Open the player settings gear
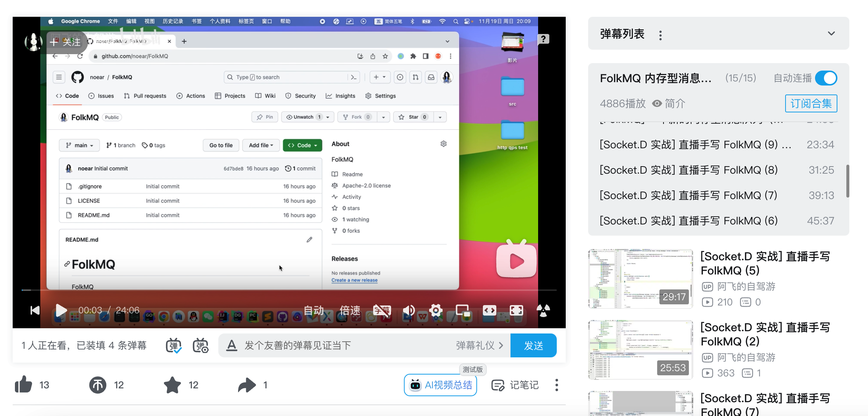This screenshot has height=416, width=868. tap(436, 310)
